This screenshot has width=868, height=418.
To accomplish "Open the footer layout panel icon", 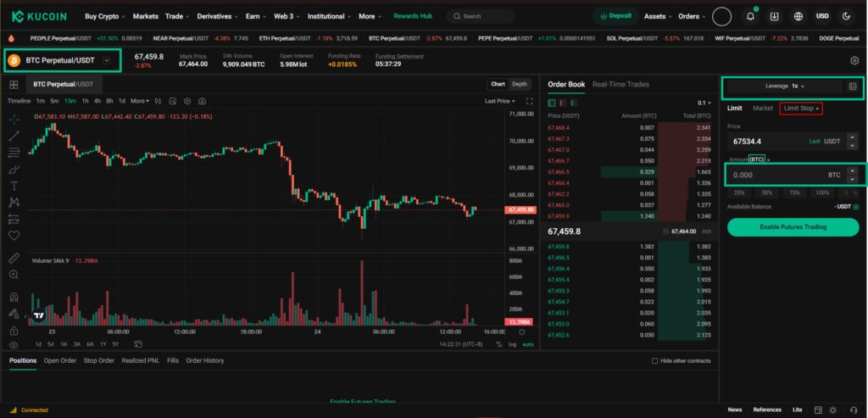I will (x=816, y=410).
